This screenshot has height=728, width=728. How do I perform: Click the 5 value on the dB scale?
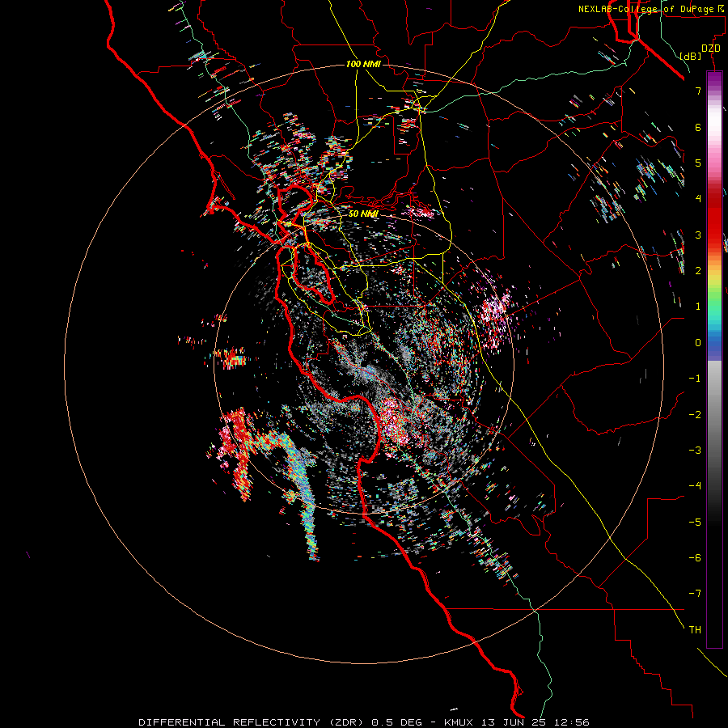(x=698, y=163)
